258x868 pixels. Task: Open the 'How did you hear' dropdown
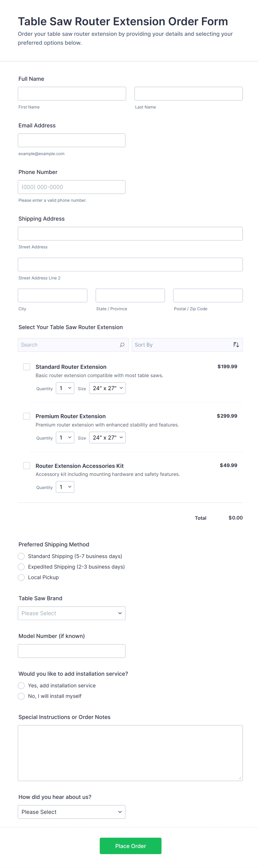[71, 812]
